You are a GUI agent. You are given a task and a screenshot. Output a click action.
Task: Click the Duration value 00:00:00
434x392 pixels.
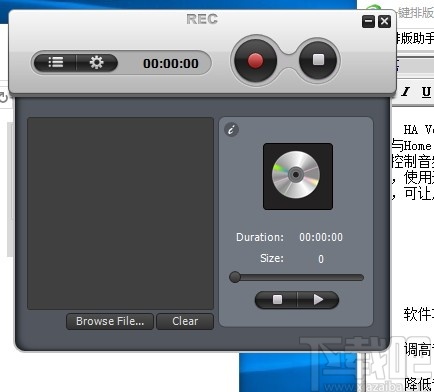pyautogui.click(x=321, y=237)
